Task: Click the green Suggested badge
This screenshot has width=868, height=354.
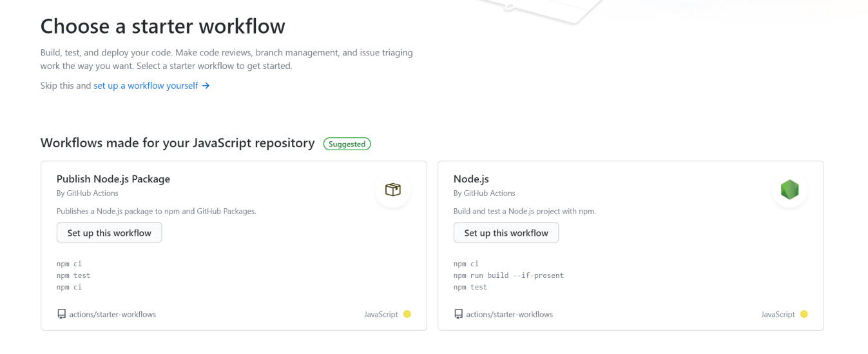Action: 347,144
